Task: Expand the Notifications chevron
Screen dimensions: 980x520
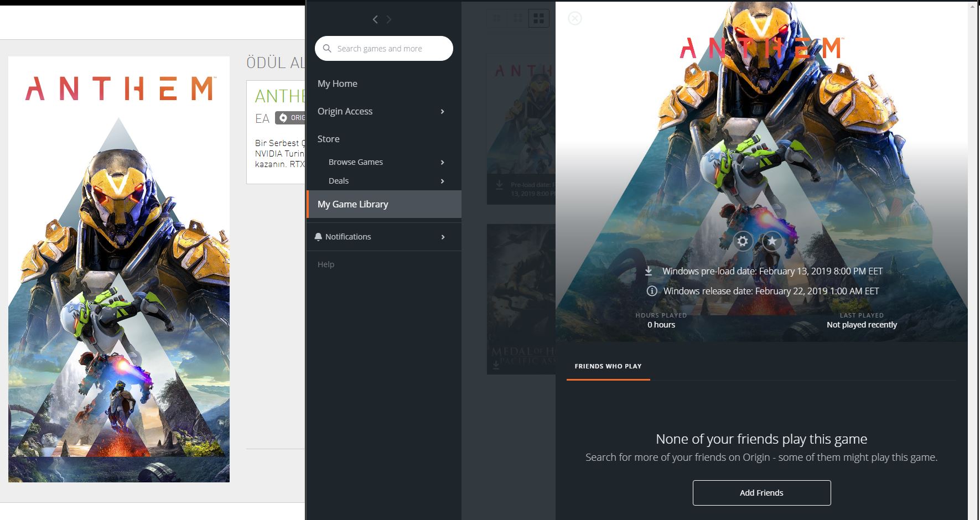Action: (443, 237)
